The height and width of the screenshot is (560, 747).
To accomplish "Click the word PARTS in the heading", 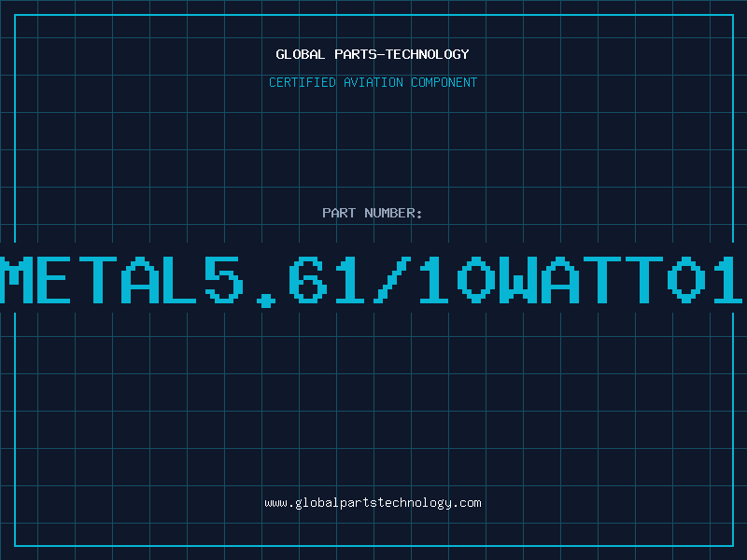I will tap(356, 54).
